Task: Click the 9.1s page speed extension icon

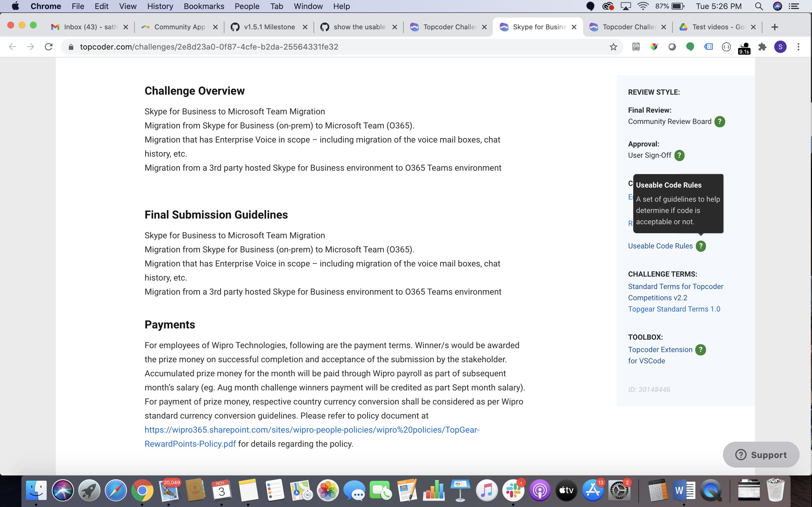Action: (744, 49)
